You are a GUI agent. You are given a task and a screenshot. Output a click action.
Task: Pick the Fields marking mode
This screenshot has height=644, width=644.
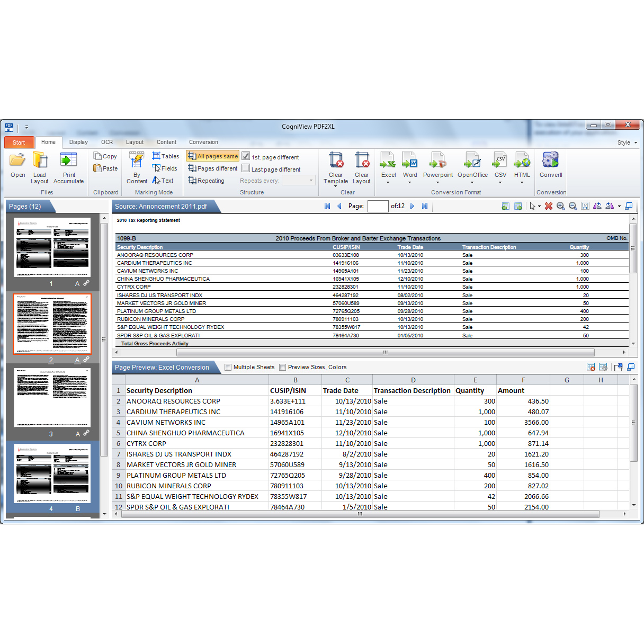click(165, 168)
